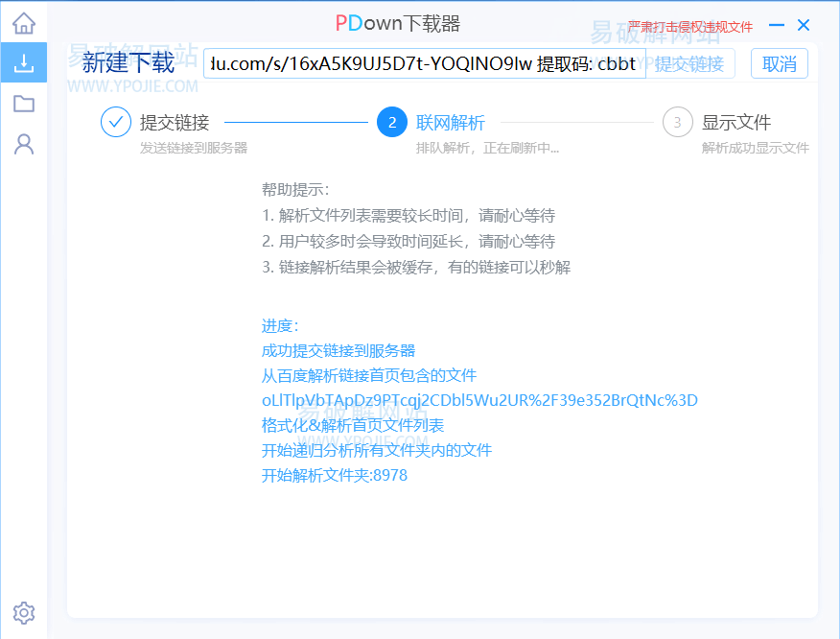The image size is (840, 639).
Task: Select the download icon in sidebar
Action: coord(24,62)
